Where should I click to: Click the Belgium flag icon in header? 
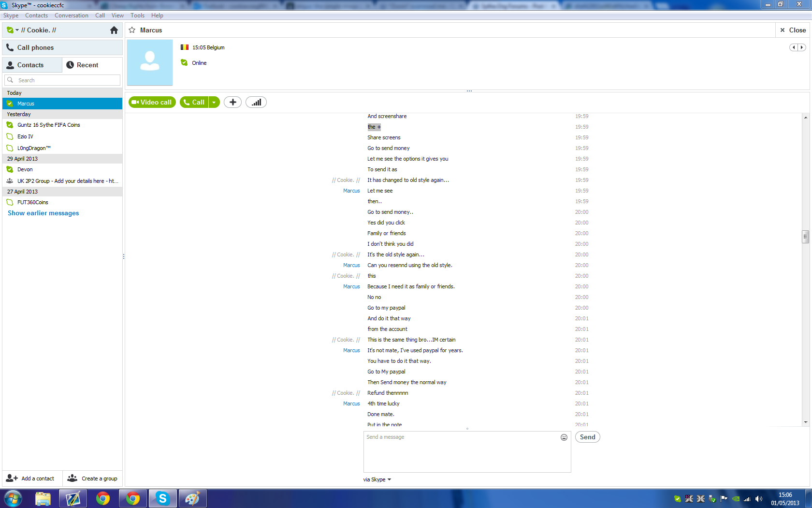[185, 47]
